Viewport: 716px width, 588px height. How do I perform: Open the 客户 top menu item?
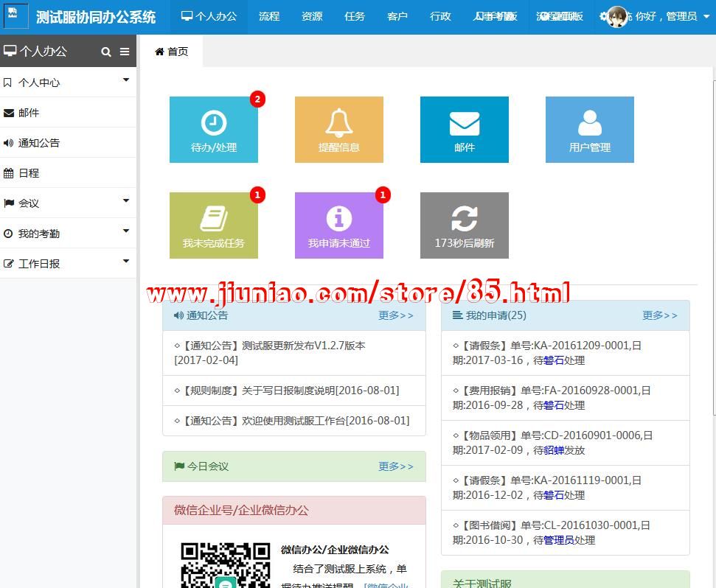pyautogui.click(x=397, y=16)
